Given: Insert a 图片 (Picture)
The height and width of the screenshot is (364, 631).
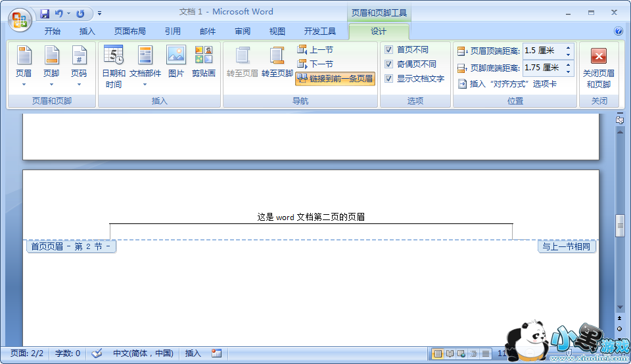Looking at the screenshot, I should pos(176,62).
